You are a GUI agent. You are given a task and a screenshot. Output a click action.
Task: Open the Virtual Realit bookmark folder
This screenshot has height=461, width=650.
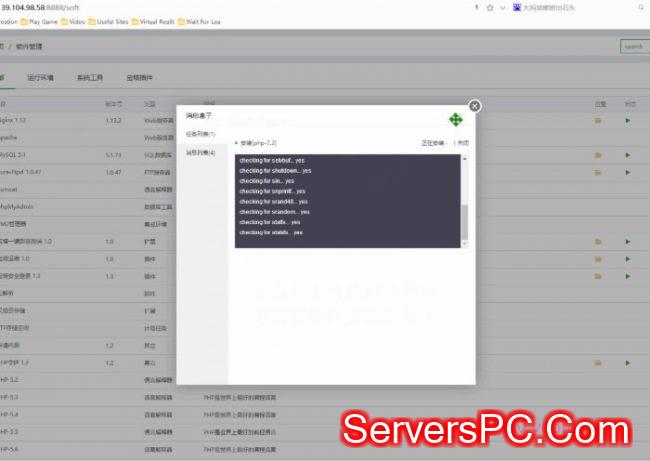pos(183,19)
